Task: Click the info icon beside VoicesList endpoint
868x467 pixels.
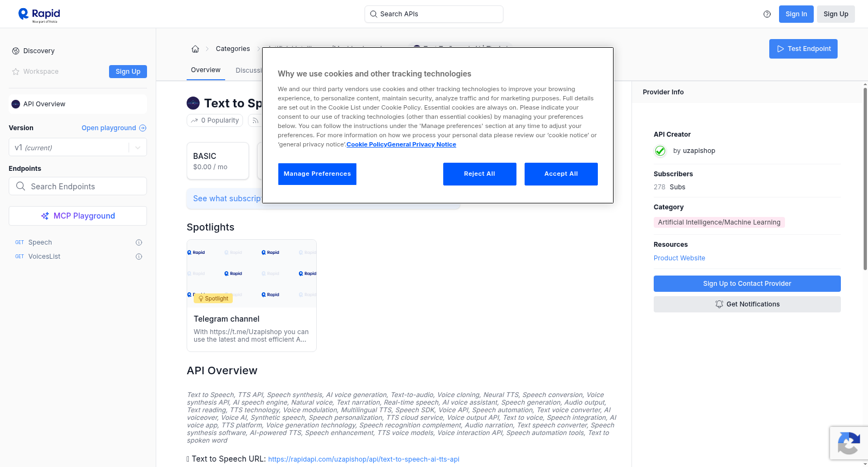Action: (x=139, y=257)
